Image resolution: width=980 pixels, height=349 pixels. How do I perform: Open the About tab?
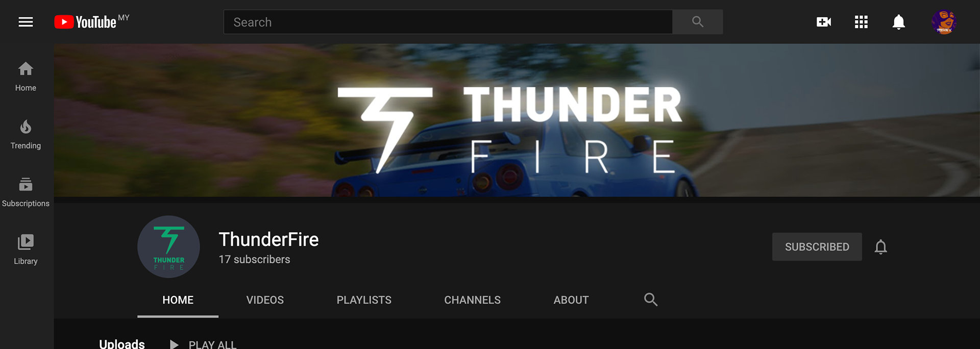click(571, 300)
